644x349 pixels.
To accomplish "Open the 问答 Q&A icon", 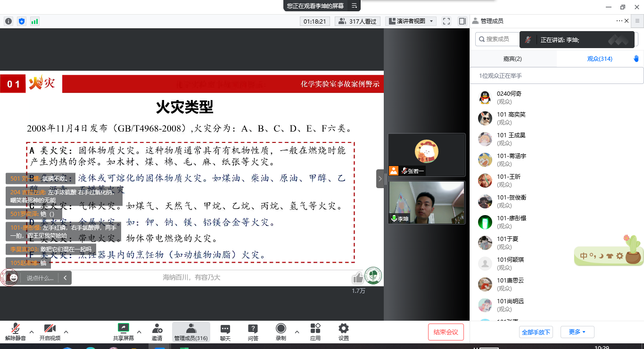I will click(x=253, y=332).
